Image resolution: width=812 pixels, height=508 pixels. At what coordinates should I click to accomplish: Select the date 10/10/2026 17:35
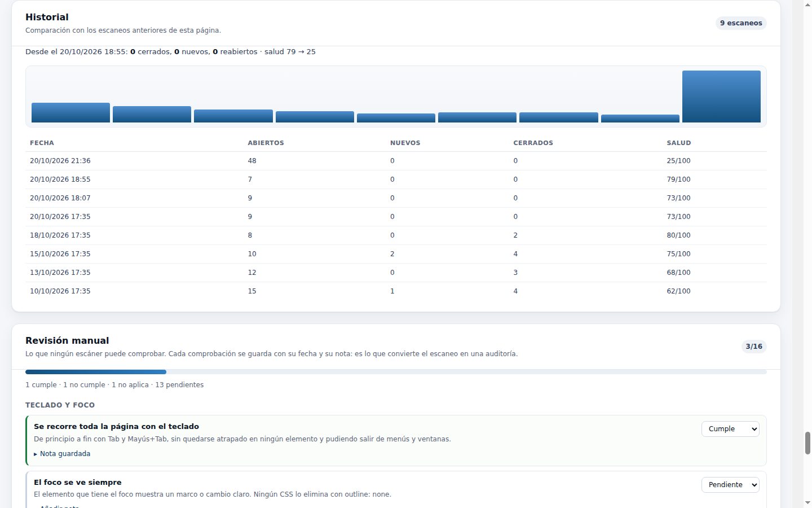[x=60, y=291]
